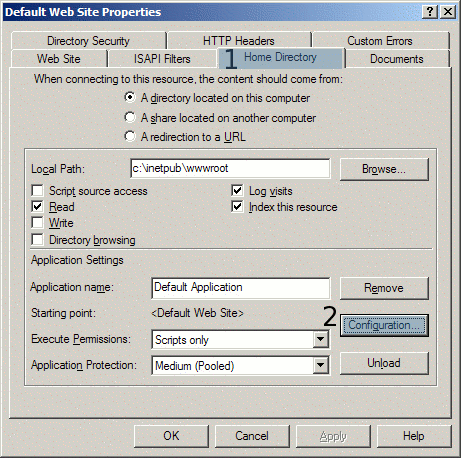Click the Application name input field
Image resolution: width=461 pixels, height=458 pixels.
[241, 288]
